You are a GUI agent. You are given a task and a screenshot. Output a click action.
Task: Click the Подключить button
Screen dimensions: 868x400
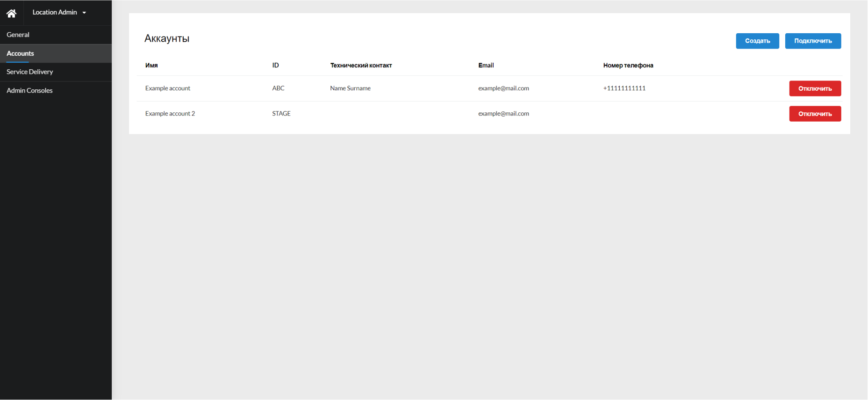[812, 41]
